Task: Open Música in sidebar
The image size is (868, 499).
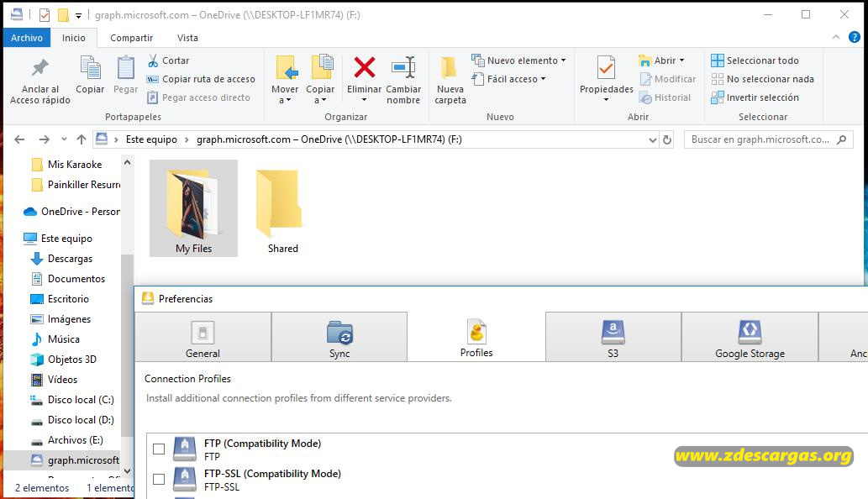Action: coord(56,339)
